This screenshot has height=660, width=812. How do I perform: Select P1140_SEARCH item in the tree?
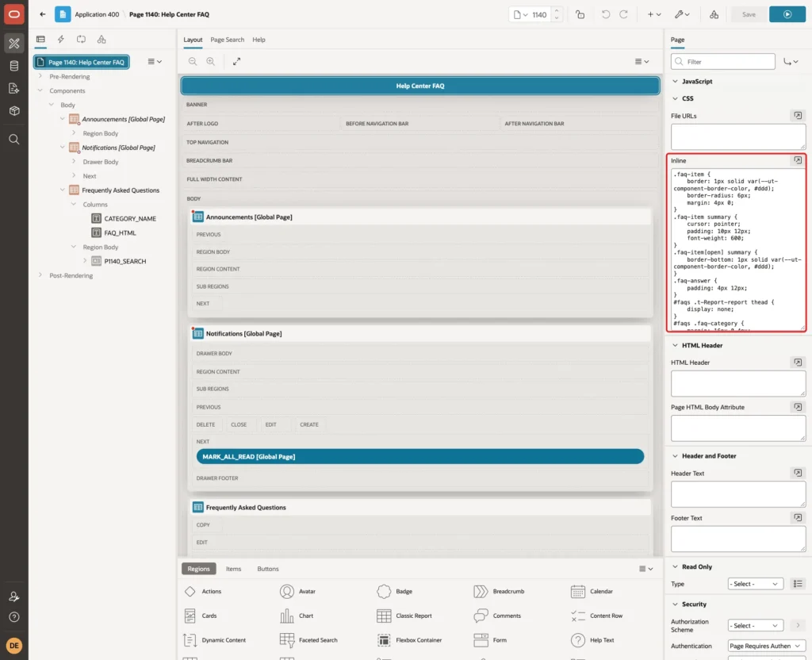[x=124, y=261]
